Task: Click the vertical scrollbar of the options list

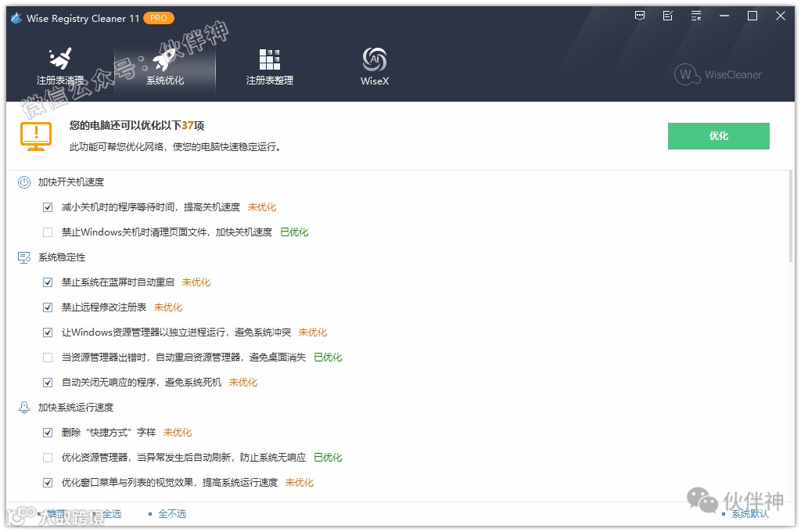Action: [791, 217]
